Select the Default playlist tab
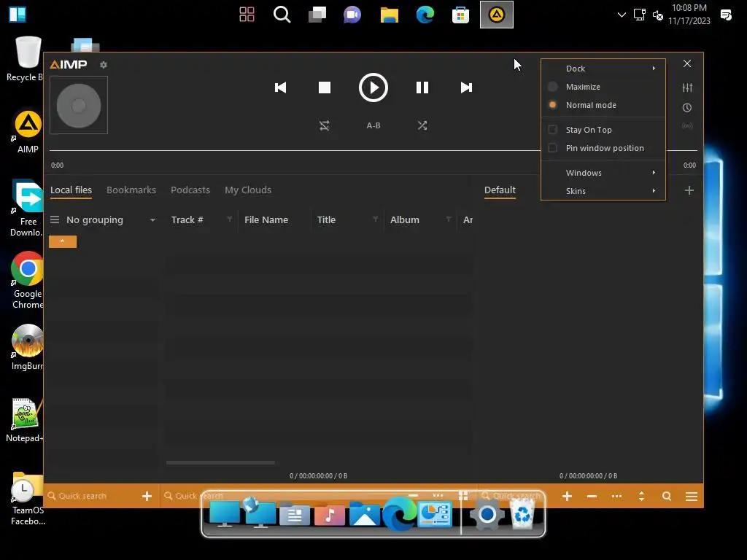Viewport: 747px width, 560px height. 500,190
